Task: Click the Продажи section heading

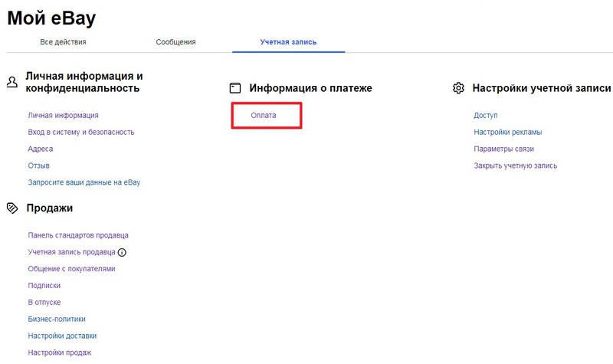Action: click(x=50, y=208)
